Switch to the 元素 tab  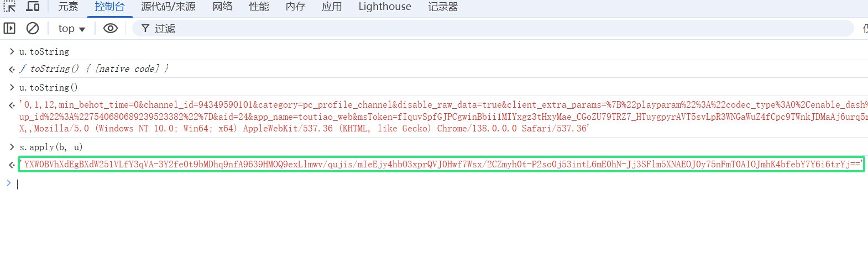pyautogui.click(x=68, y=7)
